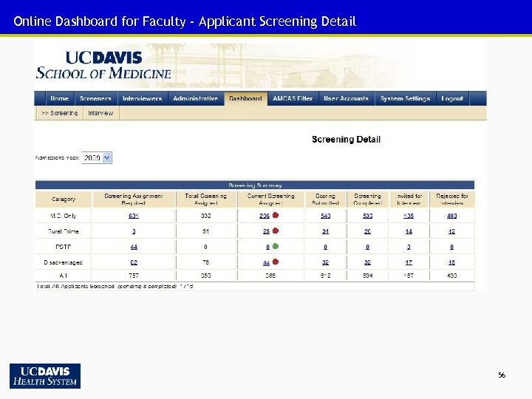Open PSTP Screening Completed link
The image size is (532, 399).
point(367,247)
